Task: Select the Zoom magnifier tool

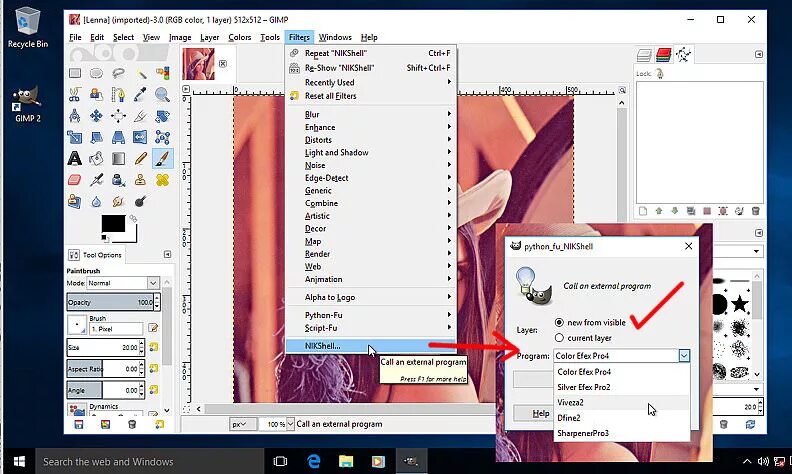Action: pyautogui.click(x=163, y=94)
